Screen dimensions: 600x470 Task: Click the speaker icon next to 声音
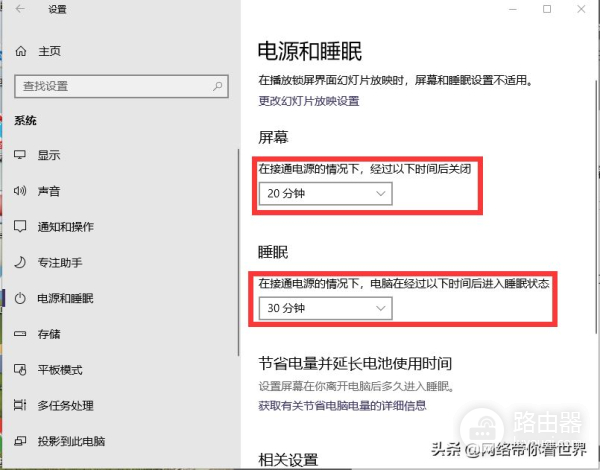(x=20, y=191)
